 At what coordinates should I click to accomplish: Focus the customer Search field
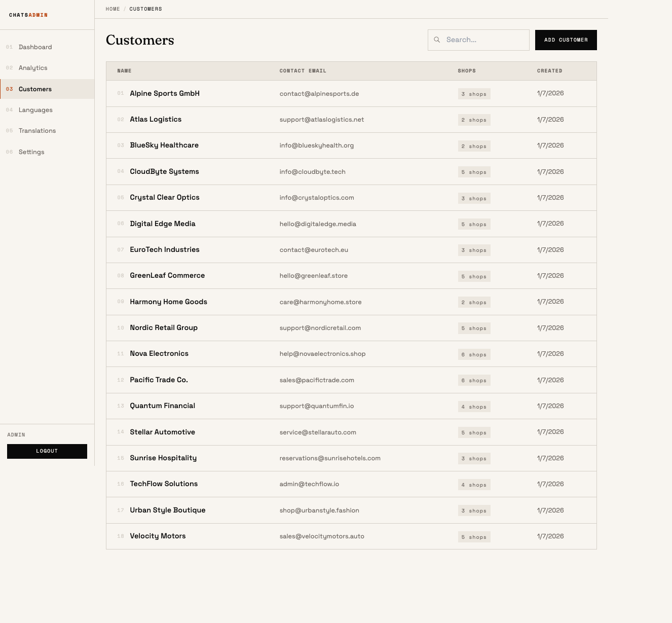484,40
